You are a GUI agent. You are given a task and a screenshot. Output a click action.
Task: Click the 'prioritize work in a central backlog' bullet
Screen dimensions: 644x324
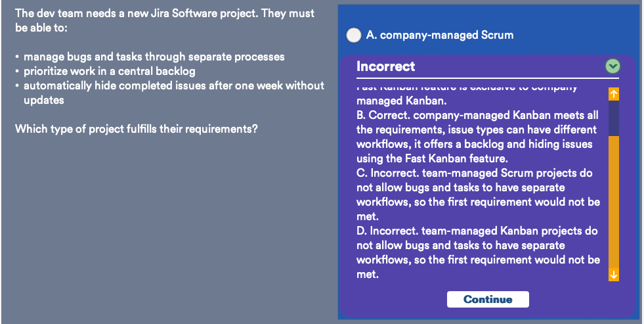(109, 71)
